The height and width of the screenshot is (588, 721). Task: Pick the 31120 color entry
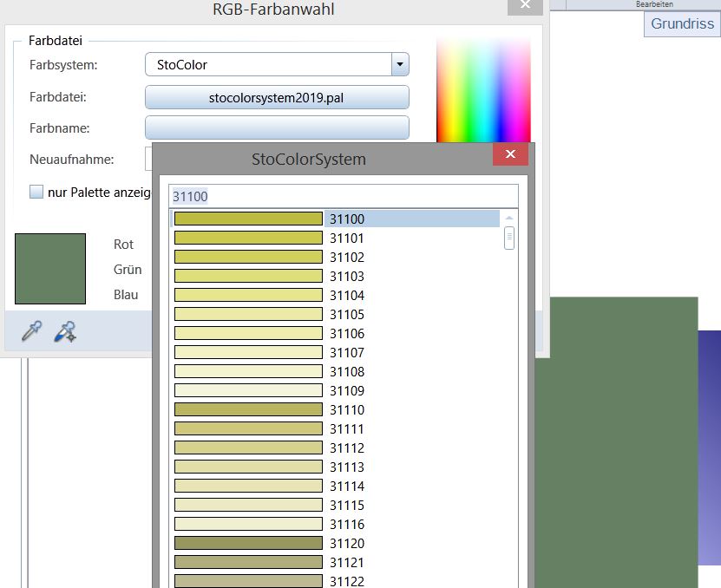point(347,543)
